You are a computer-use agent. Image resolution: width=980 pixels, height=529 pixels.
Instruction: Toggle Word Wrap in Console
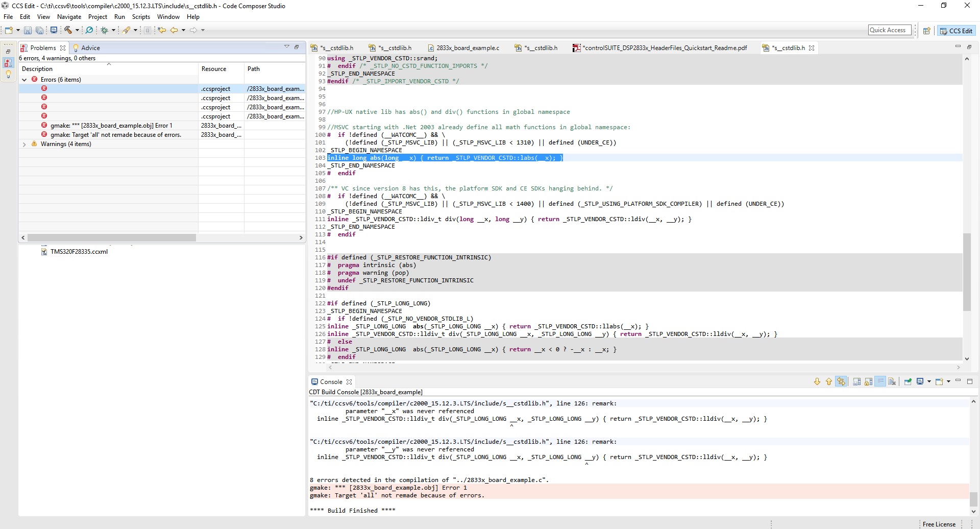880,382
